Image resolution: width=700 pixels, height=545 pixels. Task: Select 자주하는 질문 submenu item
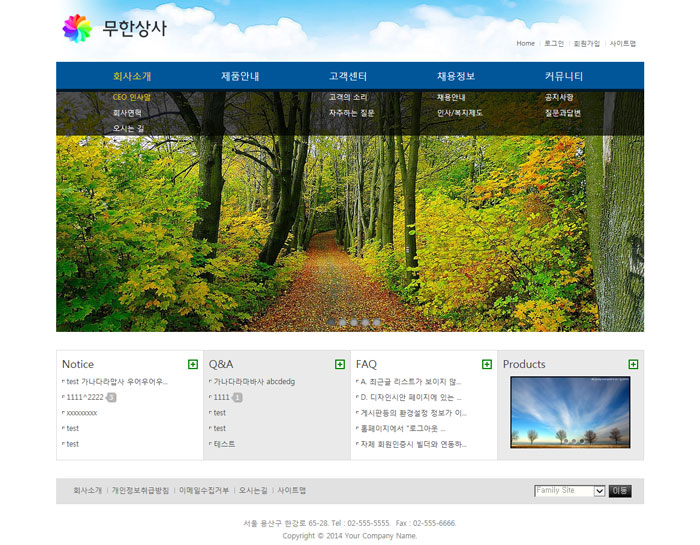[351, 113]
